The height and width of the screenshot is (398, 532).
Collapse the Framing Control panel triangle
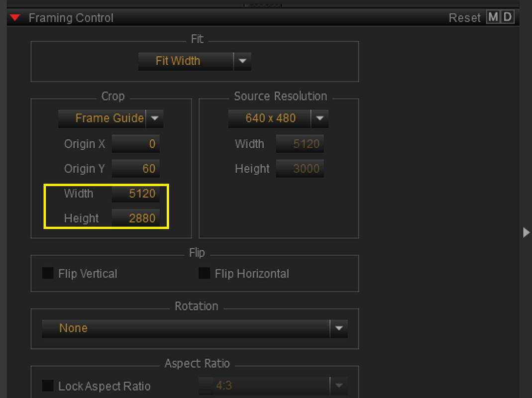pyautogui.click(x=15, y=17)
